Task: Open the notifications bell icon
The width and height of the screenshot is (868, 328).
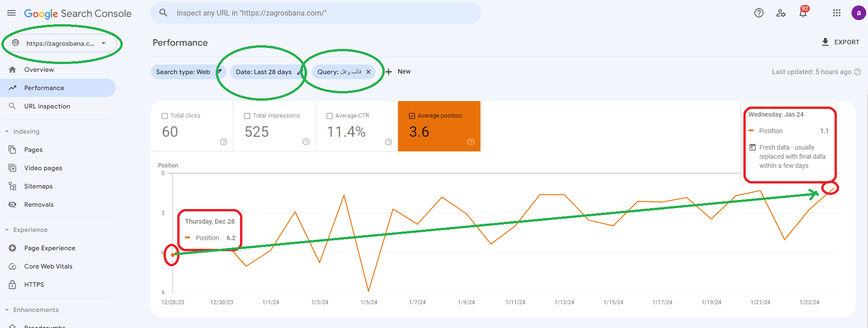Action: click(802, 13)
